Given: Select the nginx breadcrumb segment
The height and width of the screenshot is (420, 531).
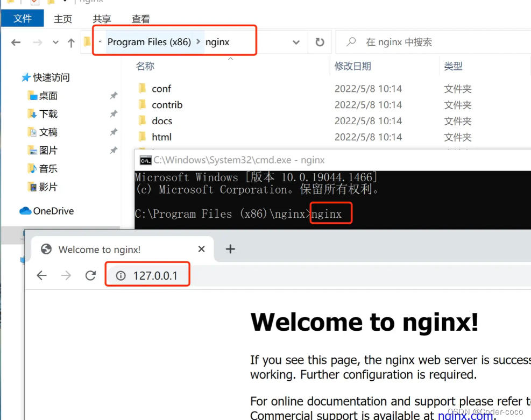Looking at the screenshot, I should pos(217,42).
